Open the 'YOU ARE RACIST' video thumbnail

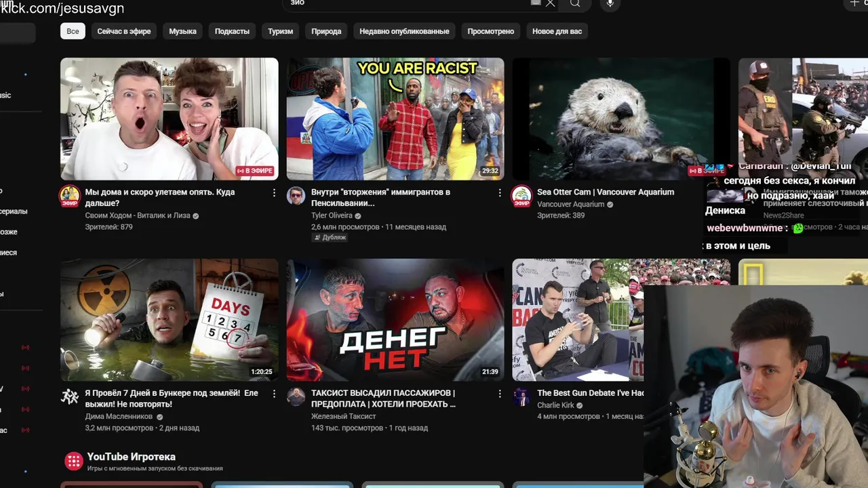tap(395, 119)
